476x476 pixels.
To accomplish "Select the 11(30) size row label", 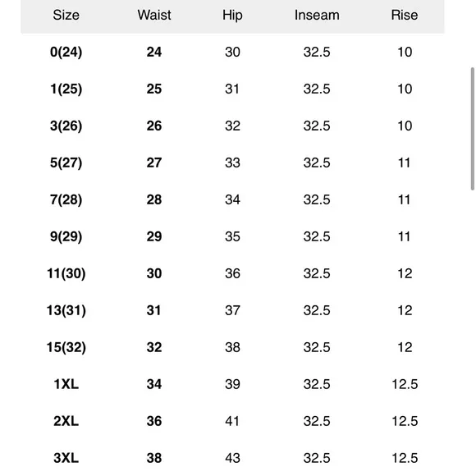I will 66,273.
